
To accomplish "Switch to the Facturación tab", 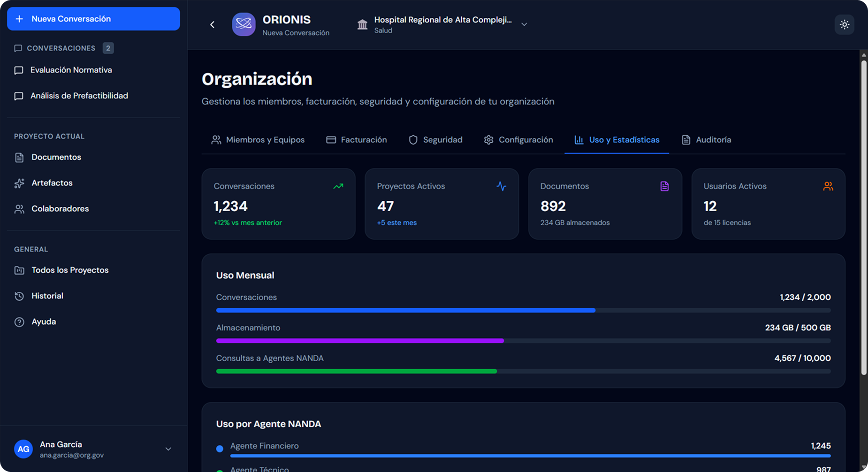I will click(x=357, y=140).
